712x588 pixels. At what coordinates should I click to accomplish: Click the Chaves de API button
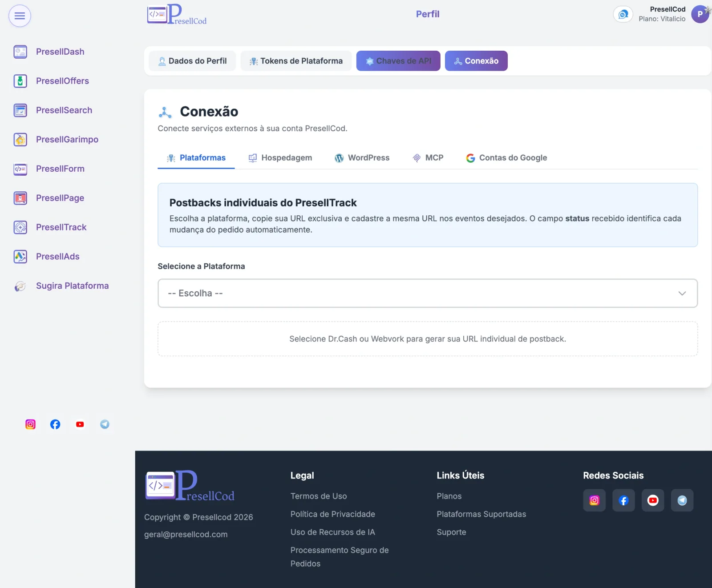(398, 61)
